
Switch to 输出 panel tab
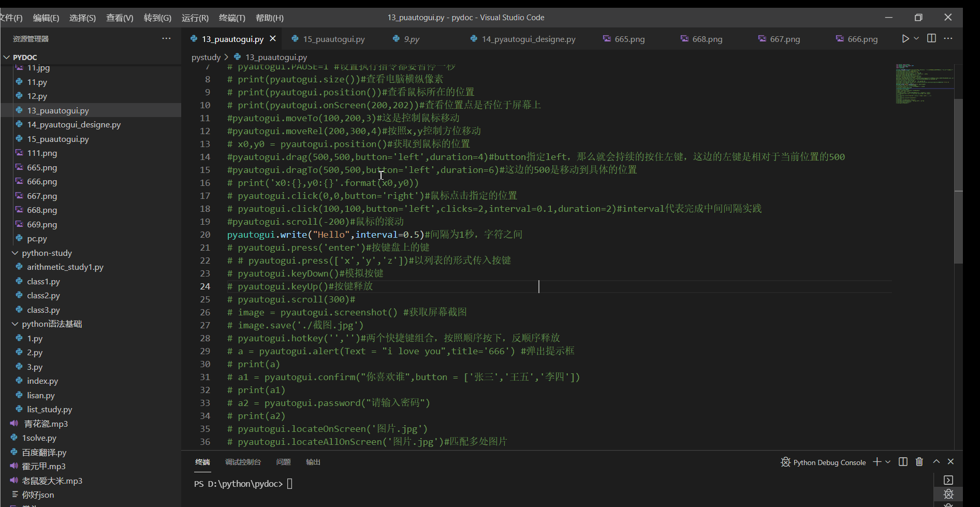click(x=313, y=462)
